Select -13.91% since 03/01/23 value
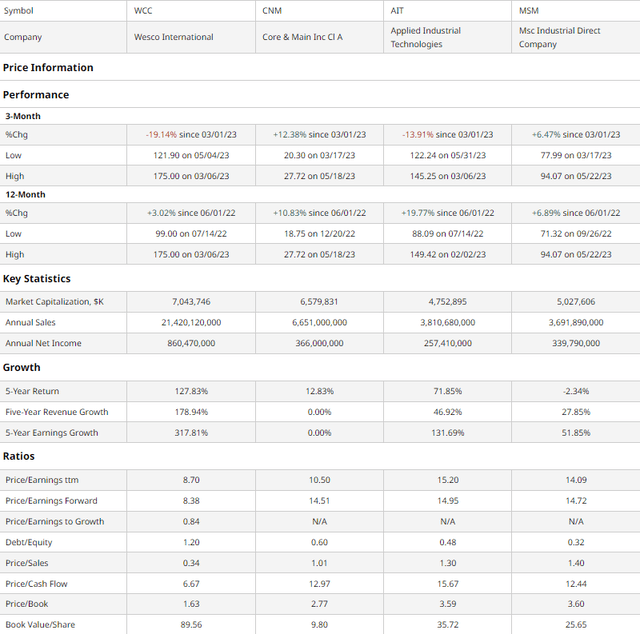This screenshot has width=640, height=634. [448, 135]
